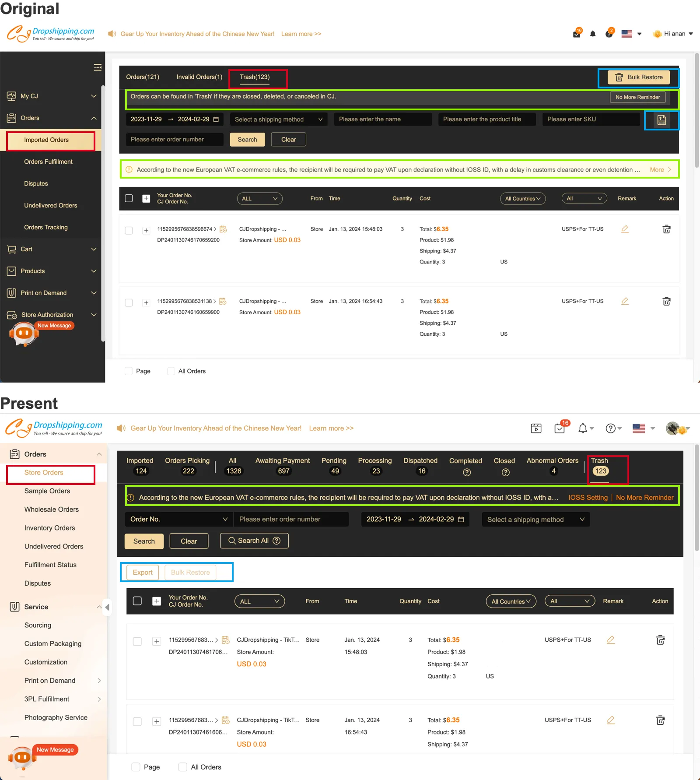Open the video tutorial icon in header
700x780 pixels.
tap(536, 429)
